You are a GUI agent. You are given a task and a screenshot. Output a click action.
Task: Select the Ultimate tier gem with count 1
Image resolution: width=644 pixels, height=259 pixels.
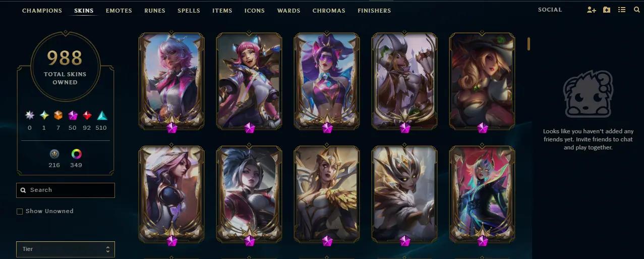44,115
